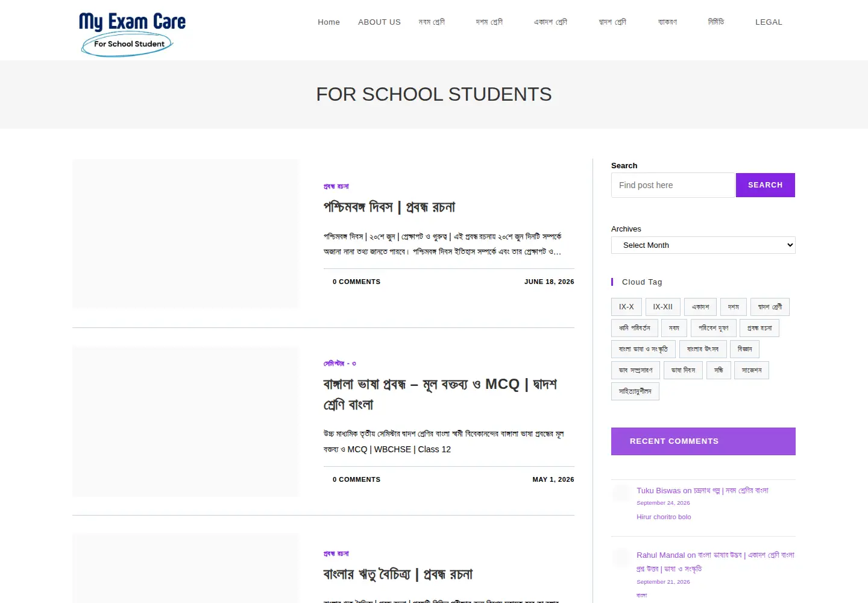The height and width of the screenshot is (603, 868).
Task: Open Rahul Mandal's recent comment link
Action: coord(715,562)
